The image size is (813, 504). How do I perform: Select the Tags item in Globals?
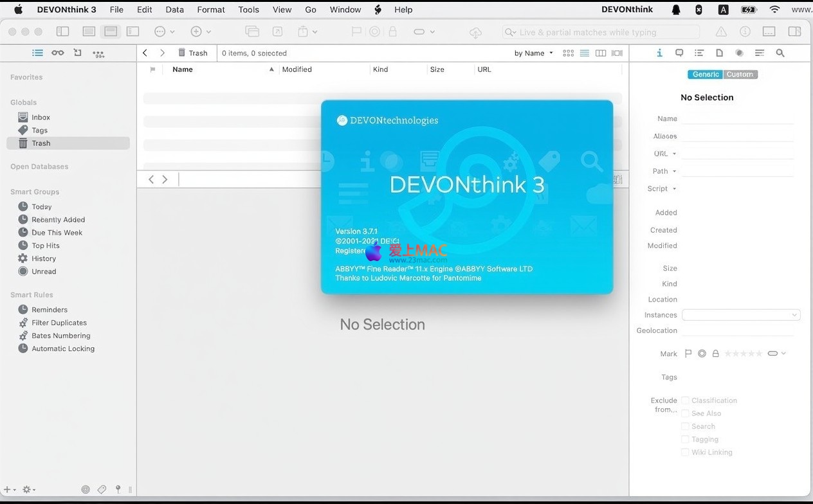[x=39, y=130]
